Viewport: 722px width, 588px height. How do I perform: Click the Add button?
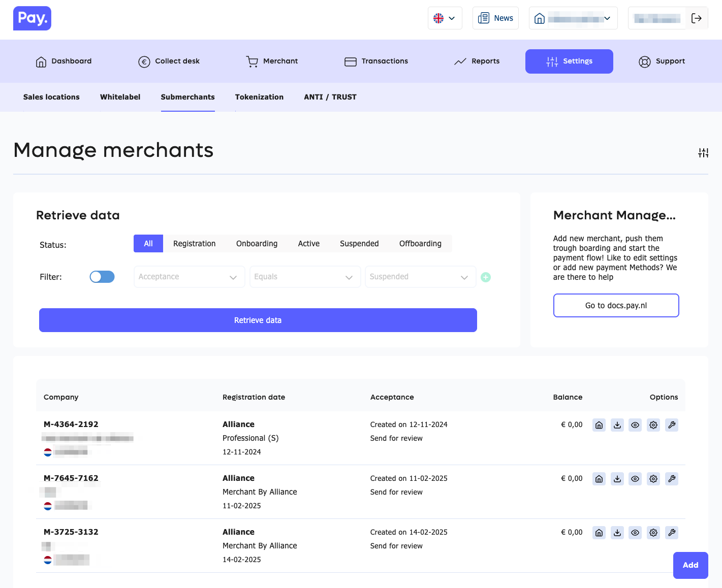[x=690, y=565]
